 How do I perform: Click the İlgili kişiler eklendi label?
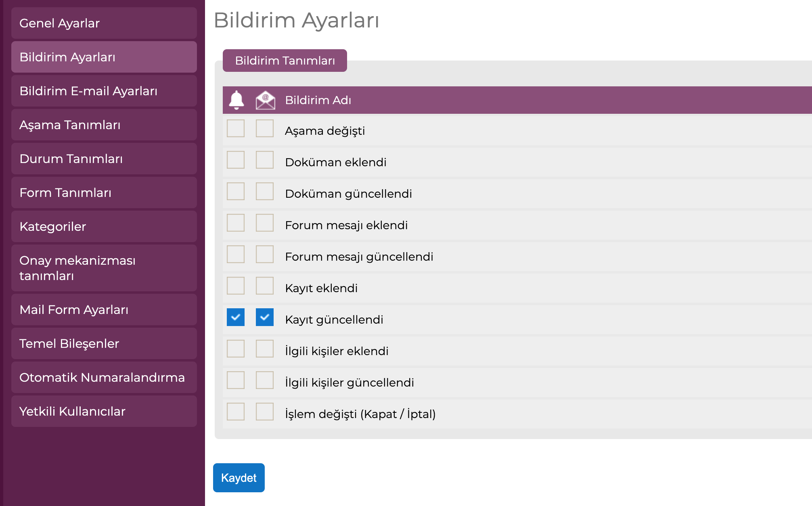pos(337,351)
